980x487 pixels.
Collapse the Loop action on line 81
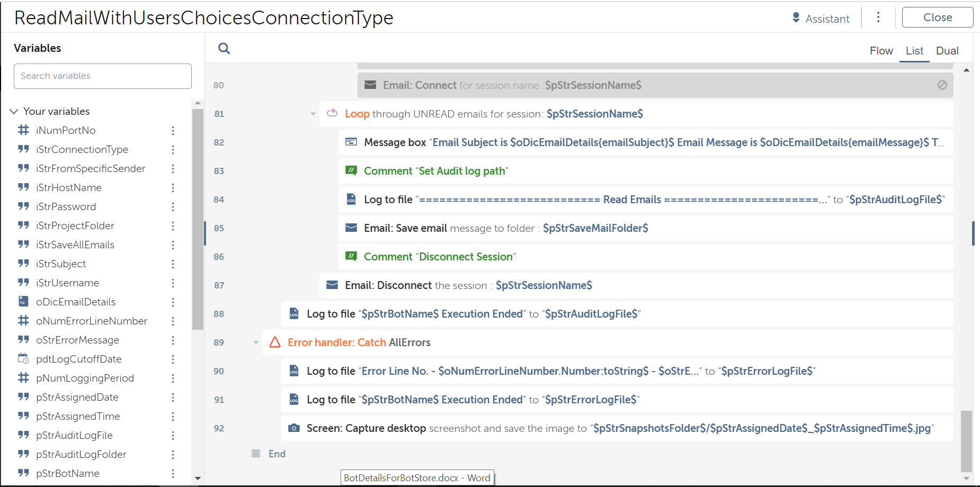[x=313, y=114]
